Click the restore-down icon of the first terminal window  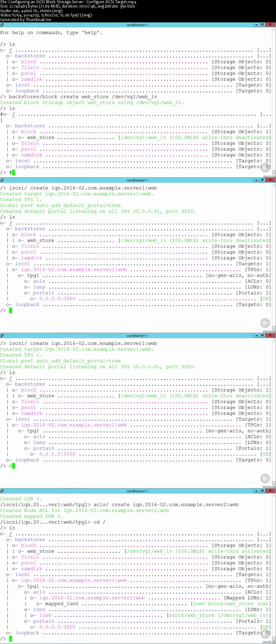tap(262, 25)
